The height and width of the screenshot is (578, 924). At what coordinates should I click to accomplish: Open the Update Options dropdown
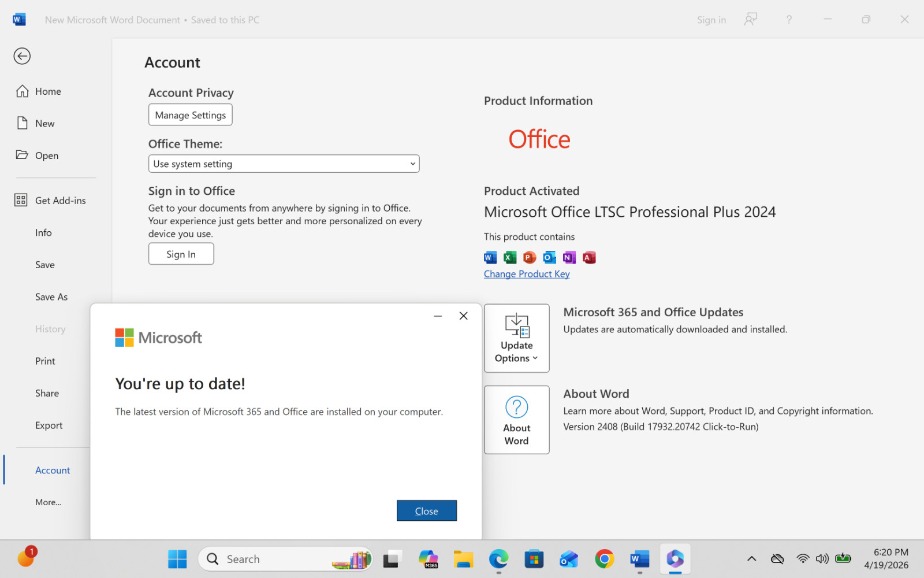[516, 338]
